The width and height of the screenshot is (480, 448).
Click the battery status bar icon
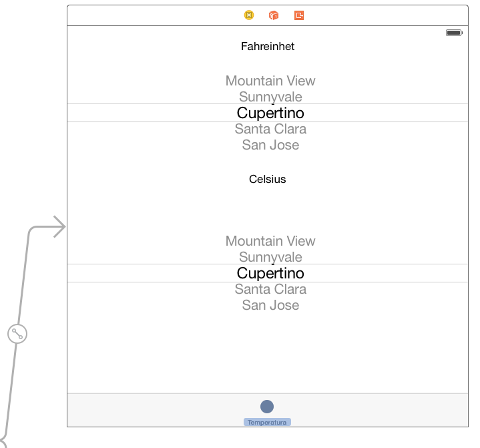point(454,33)
